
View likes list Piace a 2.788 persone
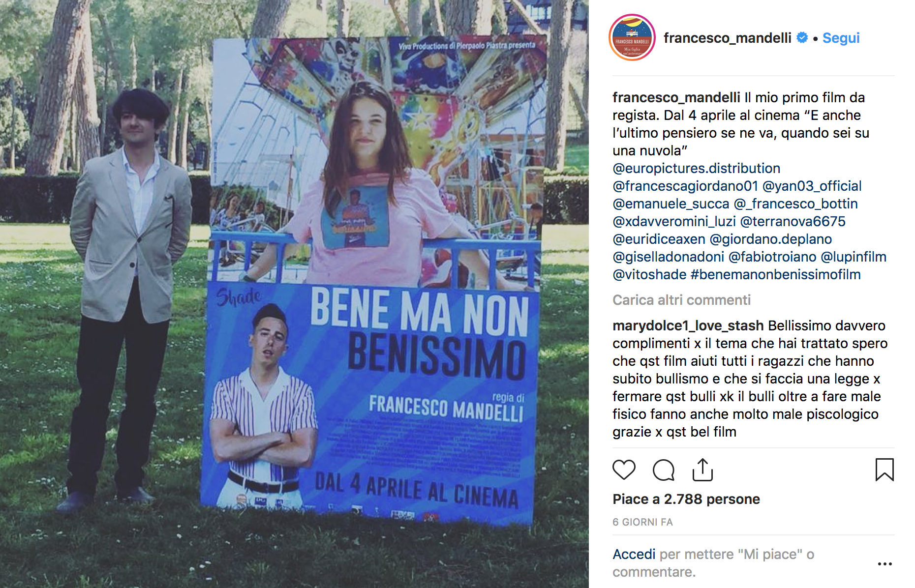click(x=686, y=499)
